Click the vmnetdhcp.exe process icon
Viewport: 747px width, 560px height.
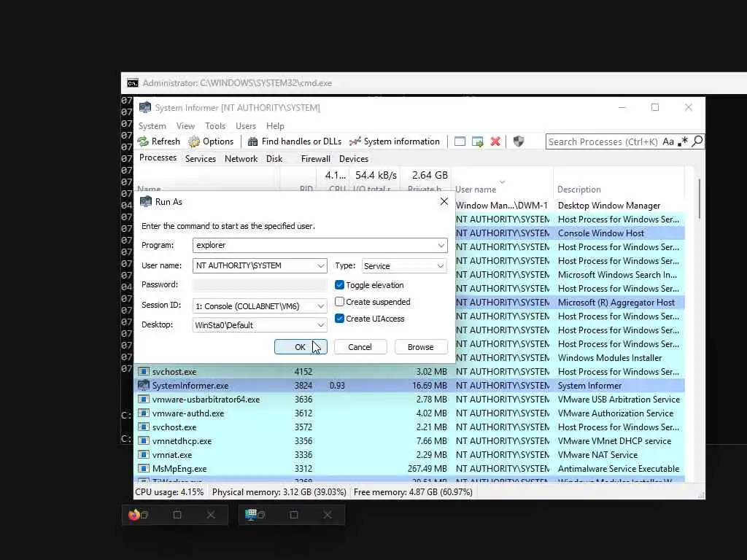pos(144,441)
